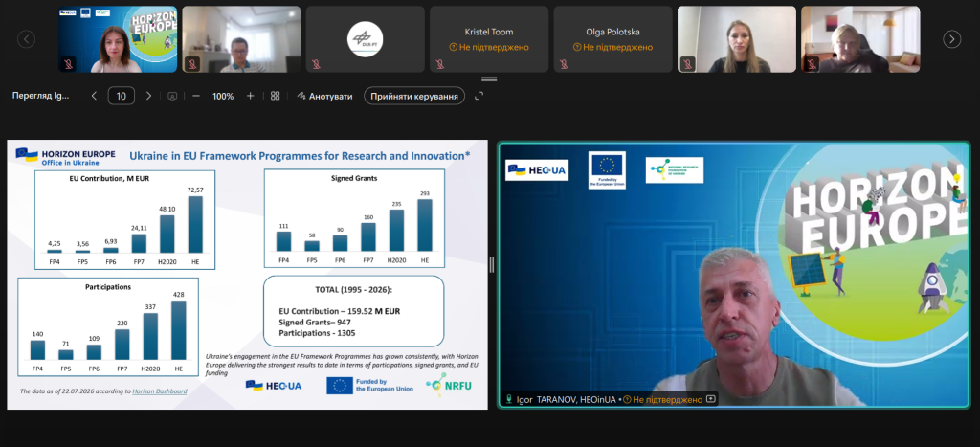This screenshot has height=447, width=980.
Task: Click the HEO-UA logo in Igor's video background
Action: (537, 169)
